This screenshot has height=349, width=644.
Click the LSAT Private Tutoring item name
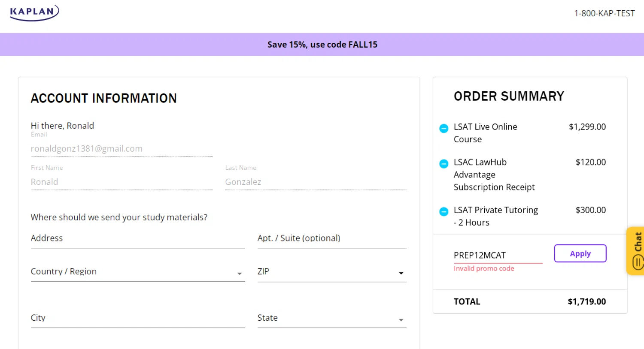tap(496, 216)
